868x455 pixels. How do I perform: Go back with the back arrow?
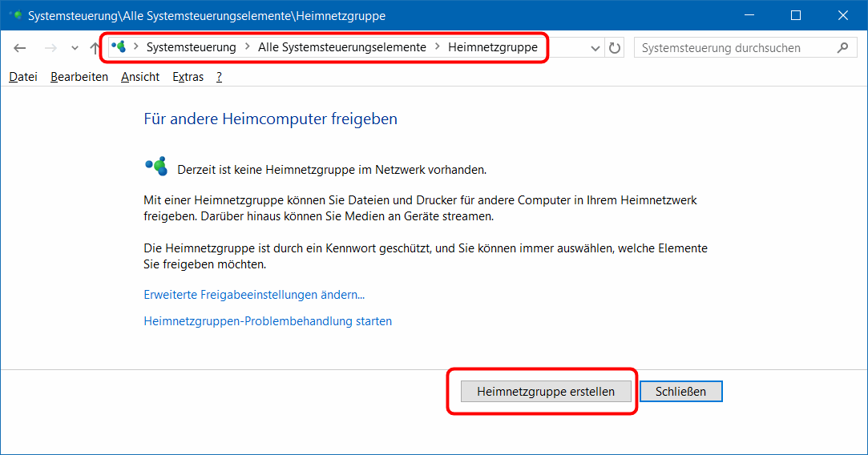(20, 48)
